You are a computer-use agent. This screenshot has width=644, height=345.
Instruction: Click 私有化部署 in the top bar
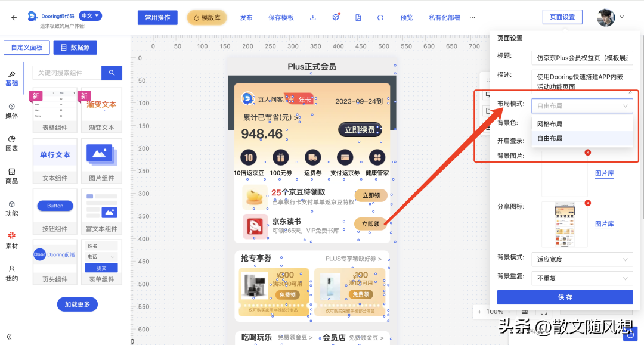coord(444,18)
